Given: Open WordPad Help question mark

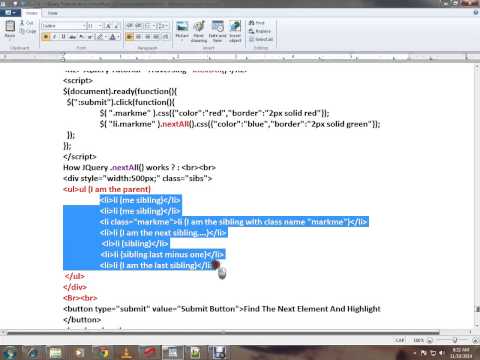Looking at the screenshot, I should click(x=476, y=13).
